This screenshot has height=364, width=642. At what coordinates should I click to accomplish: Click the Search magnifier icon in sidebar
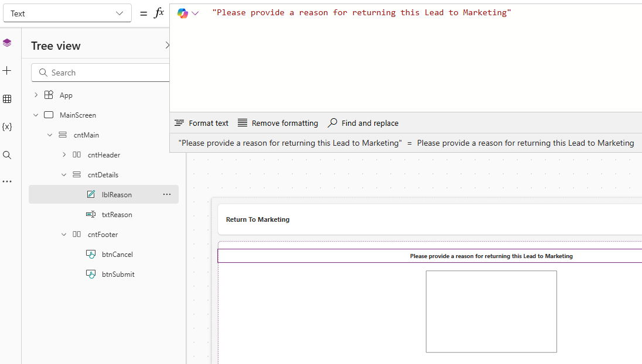pos(7,155)
